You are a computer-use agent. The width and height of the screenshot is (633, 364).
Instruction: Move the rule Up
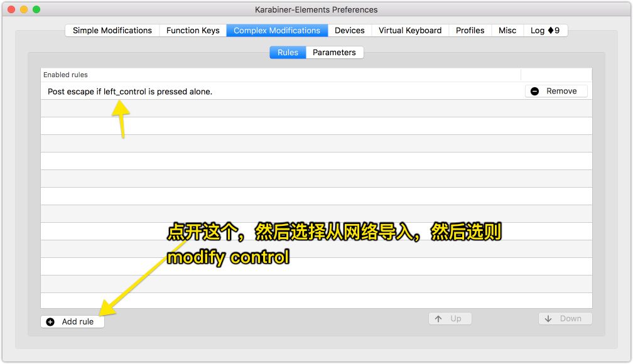pos(450,318)
